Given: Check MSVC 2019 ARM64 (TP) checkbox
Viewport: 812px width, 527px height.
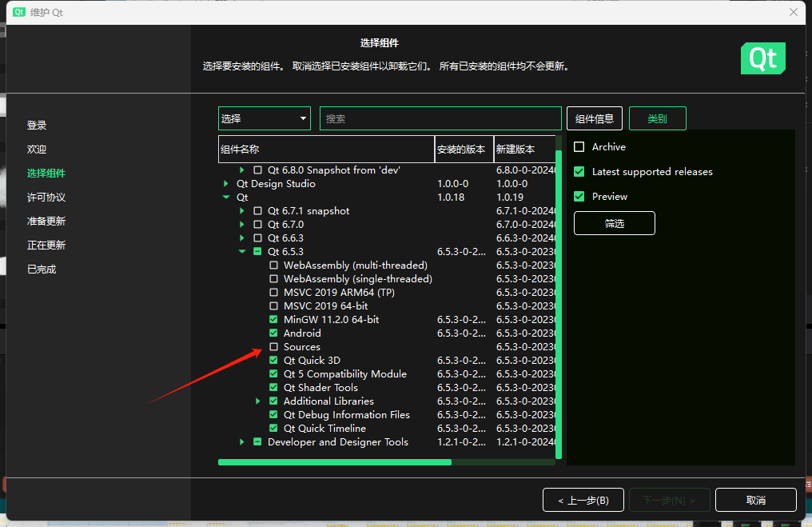Looking at the screenshot, I should click(x=273, y=292).
